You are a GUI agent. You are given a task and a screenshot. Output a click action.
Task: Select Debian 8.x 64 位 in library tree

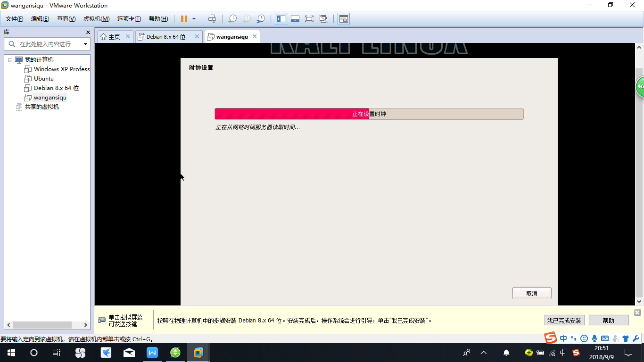[x=56, y=88]
